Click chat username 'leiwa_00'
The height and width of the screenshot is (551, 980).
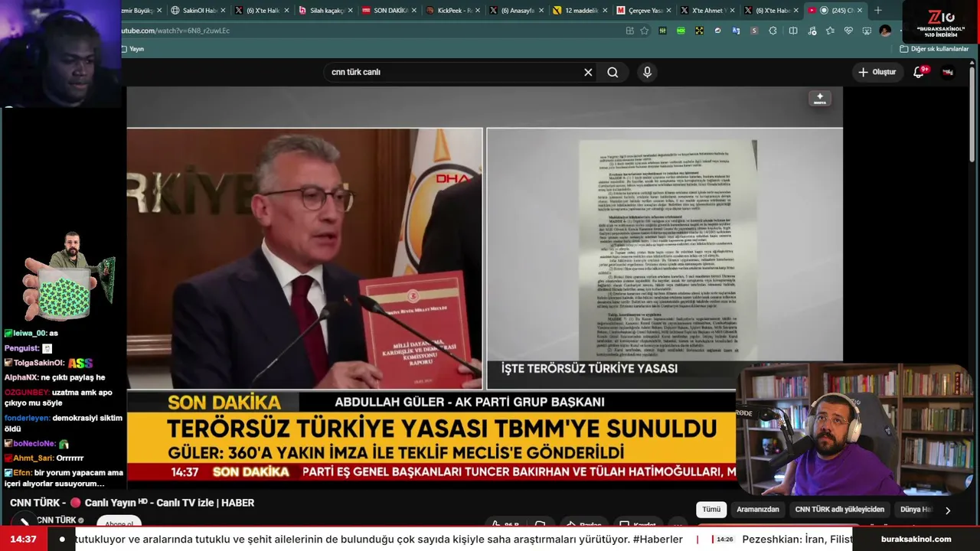pyautogui.click(x=30, y=333)
